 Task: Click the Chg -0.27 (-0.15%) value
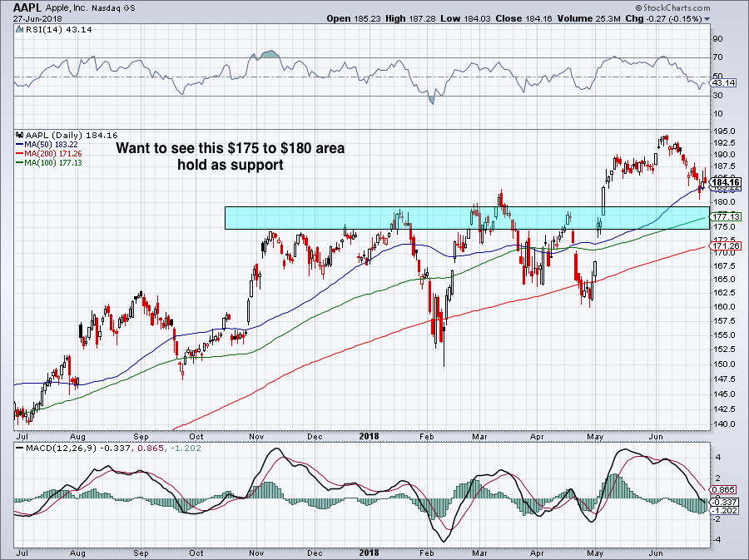[664, 18]
